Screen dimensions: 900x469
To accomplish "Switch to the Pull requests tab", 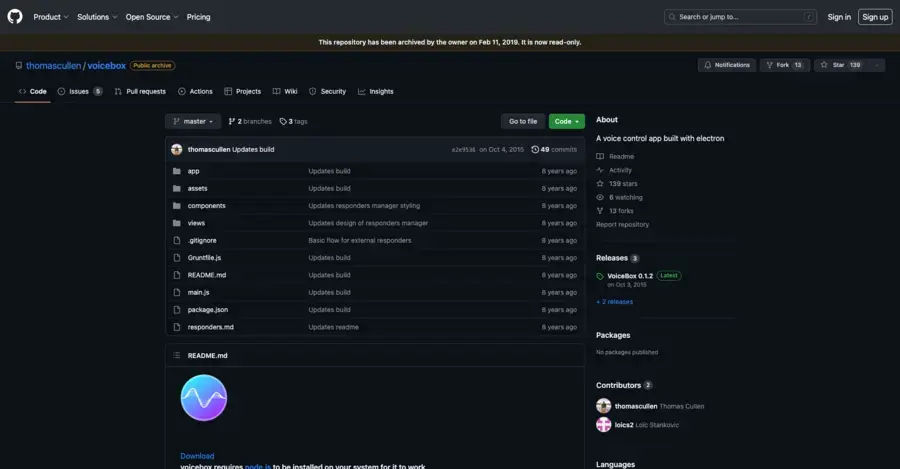I will pos(140,91).
